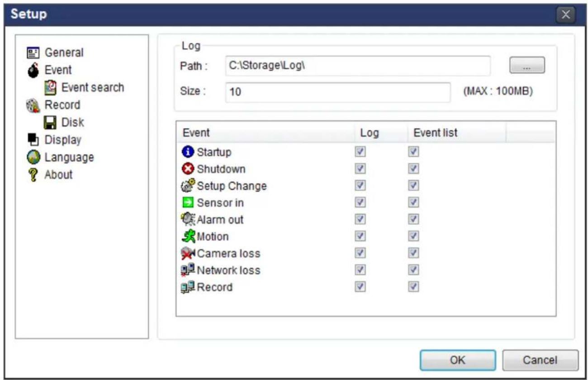Toggle Log checkbox for Alarm out
This screenshot has height=380, width=588.
tap(360, 219)
